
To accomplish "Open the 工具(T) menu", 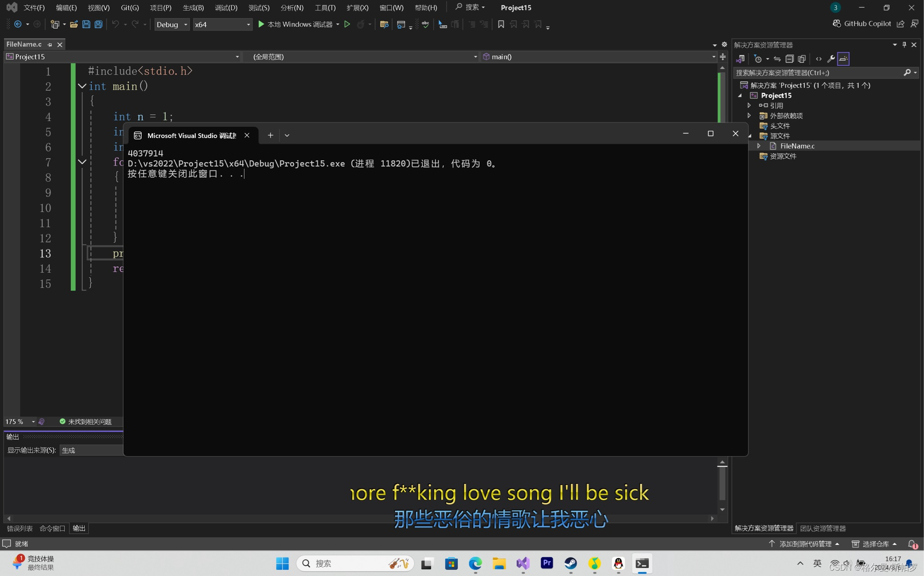I will click(325, 8).
